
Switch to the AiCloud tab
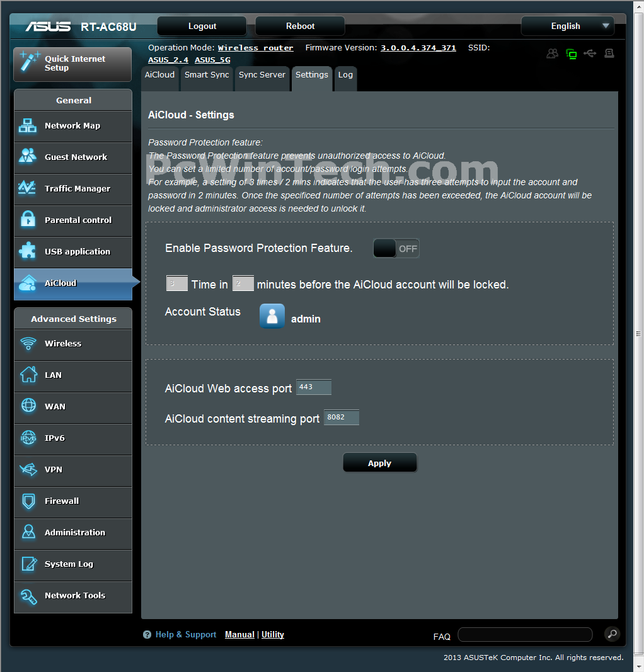159,79
